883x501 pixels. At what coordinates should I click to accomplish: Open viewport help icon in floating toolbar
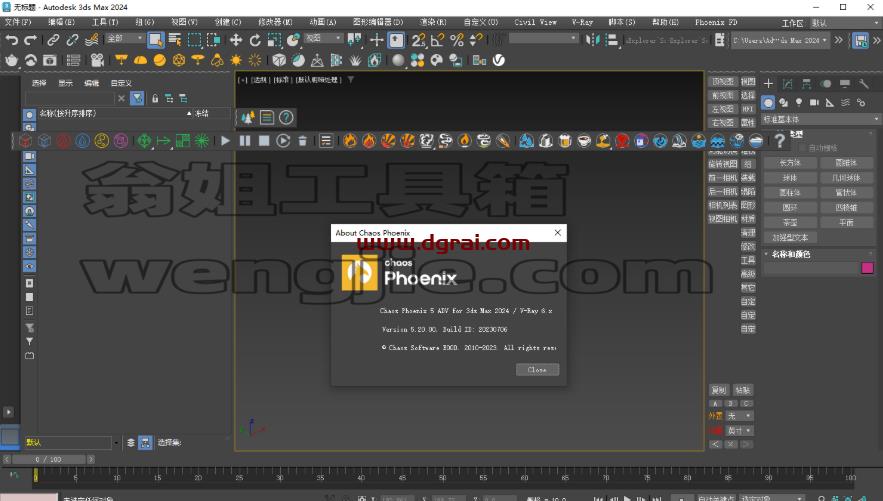tap(286, 117)
